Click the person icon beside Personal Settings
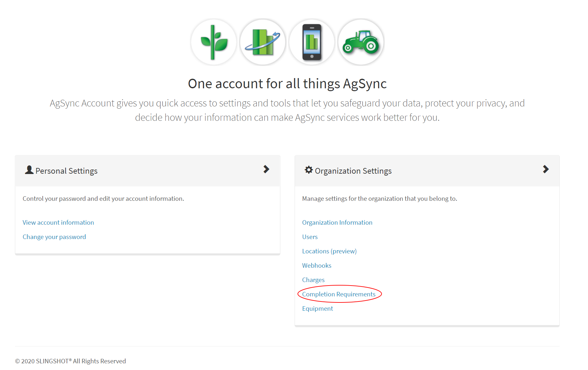The image size is (588, 370). (x=29, y=170)
